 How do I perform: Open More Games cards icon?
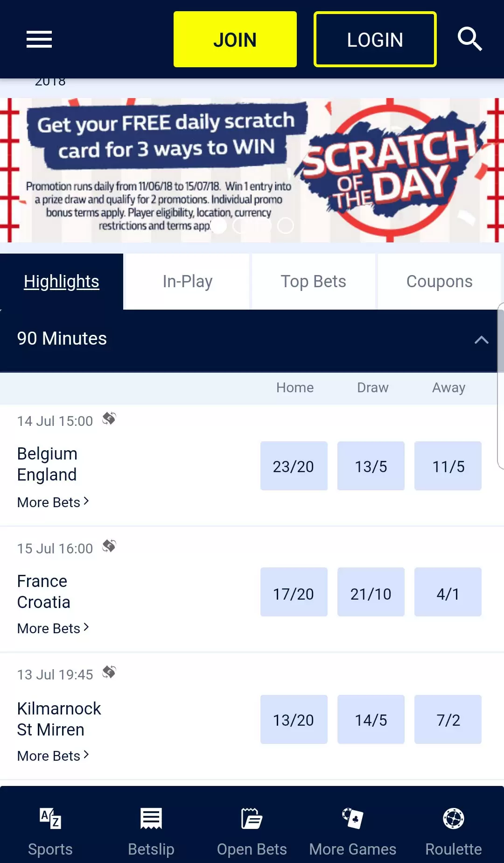(x=353, y=819)
